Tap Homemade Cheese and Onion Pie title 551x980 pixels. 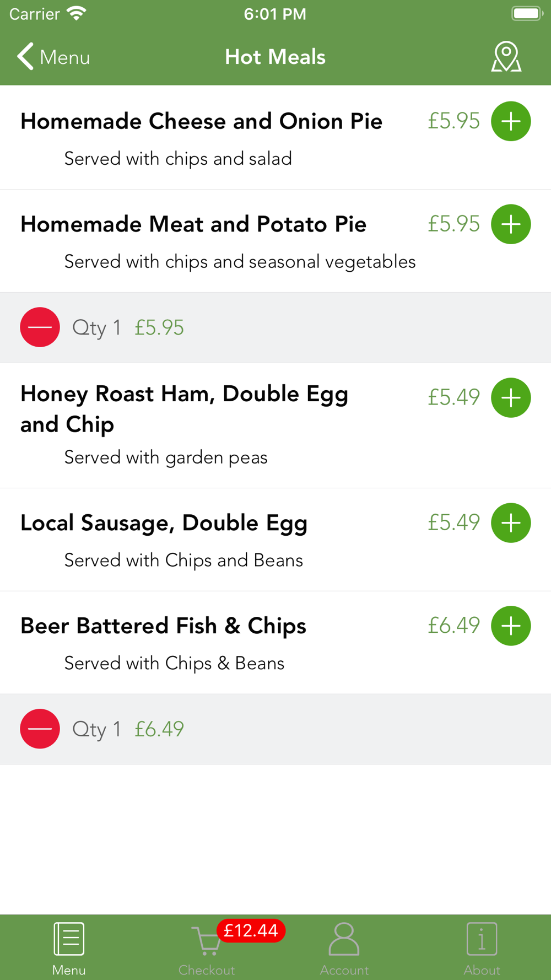201,121
